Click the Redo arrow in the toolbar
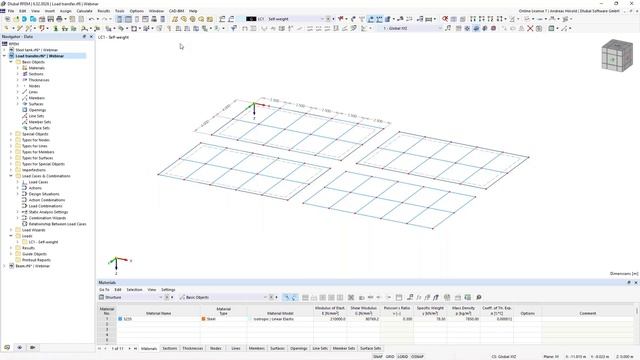Image resolution: width=640 pixels, height=360 pixels. pos(105,19)
